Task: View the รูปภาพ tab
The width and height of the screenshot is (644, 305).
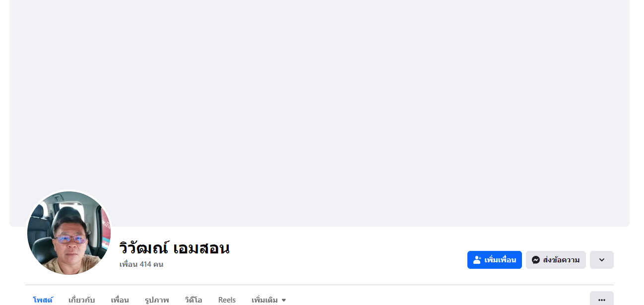Action: (x=157, y=300)
